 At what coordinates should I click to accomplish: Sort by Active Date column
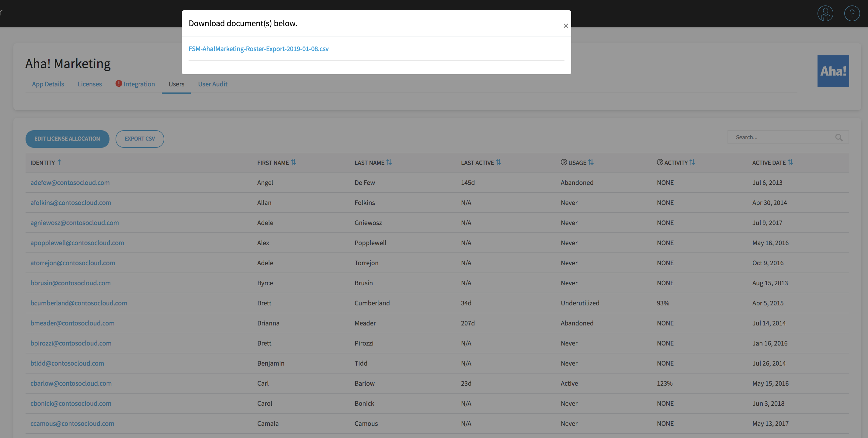tap(790, 162)
